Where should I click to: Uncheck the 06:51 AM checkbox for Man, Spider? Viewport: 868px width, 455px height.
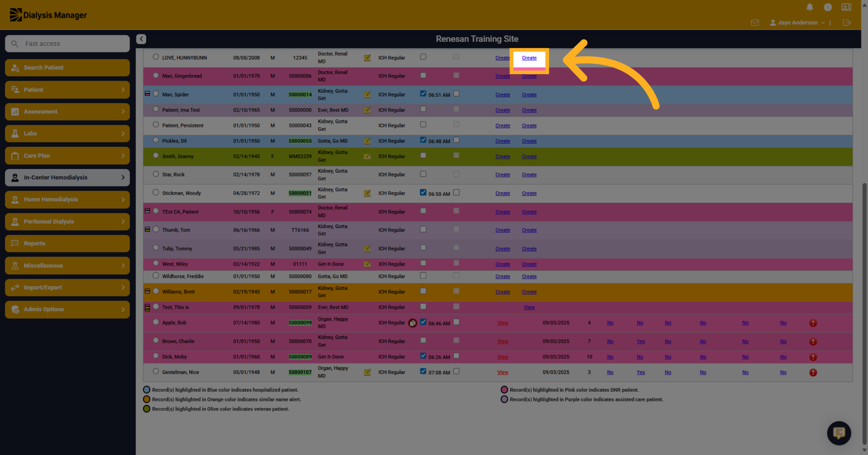click(423, 93)
